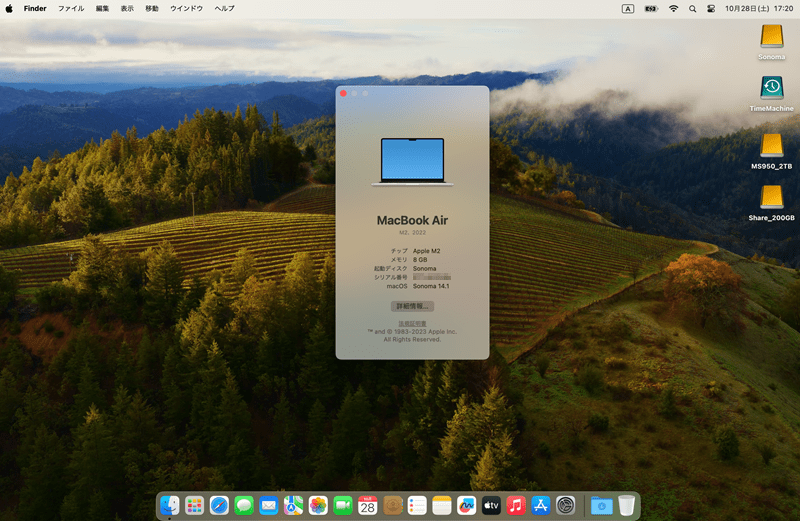Click the input source A indicator
Viewport: 800px width, 521px height.
628,9
